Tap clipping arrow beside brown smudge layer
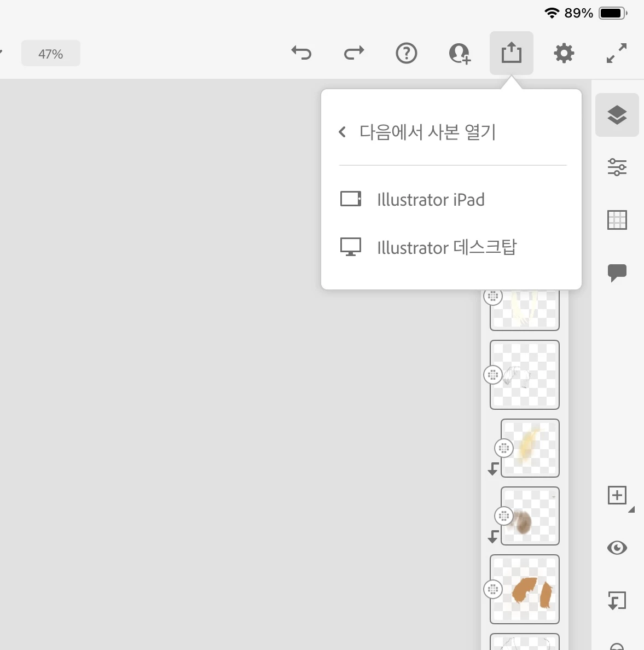This screenshot has height=650, width=644. click(x=493, y=536)
